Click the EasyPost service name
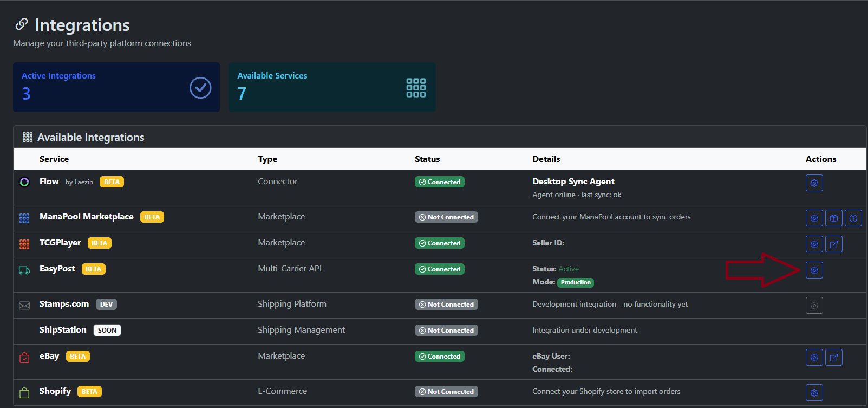The width and height of the screenshot is (868, 408). point(57,269)
